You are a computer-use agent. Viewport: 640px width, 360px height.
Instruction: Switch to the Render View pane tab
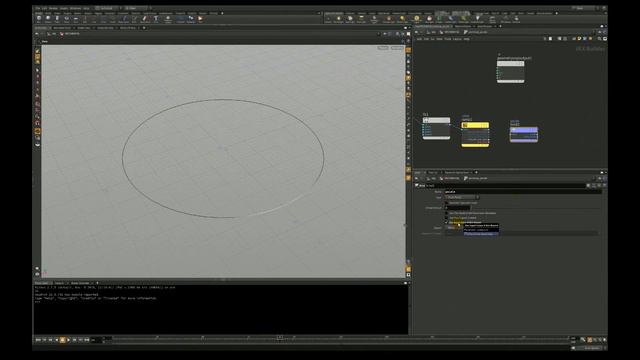pyautogui.click(x=84, y=28)
